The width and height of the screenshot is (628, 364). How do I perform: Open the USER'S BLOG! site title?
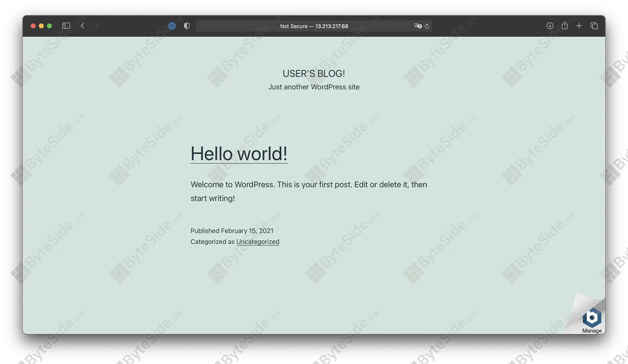coord(314,74)
